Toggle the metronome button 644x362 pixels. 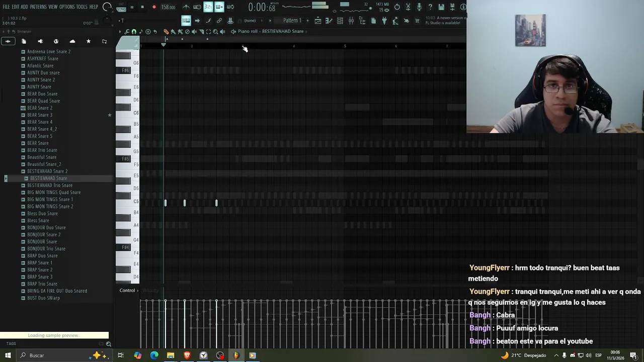coord(186,7)
